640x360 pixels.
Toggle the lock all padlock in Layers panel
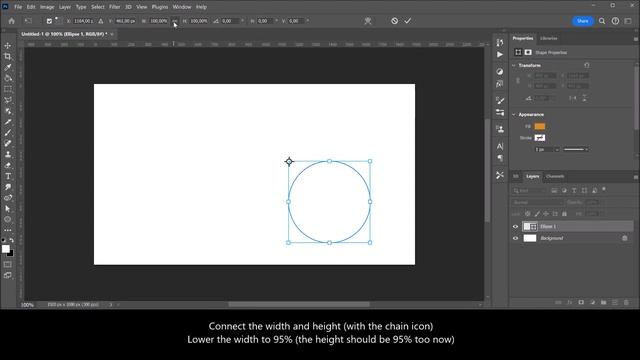[564, 214]
